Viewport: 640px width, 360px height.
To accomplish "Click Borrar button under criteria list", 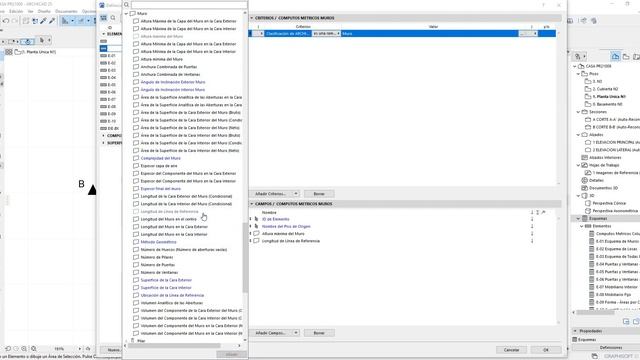I will (319, 193).
